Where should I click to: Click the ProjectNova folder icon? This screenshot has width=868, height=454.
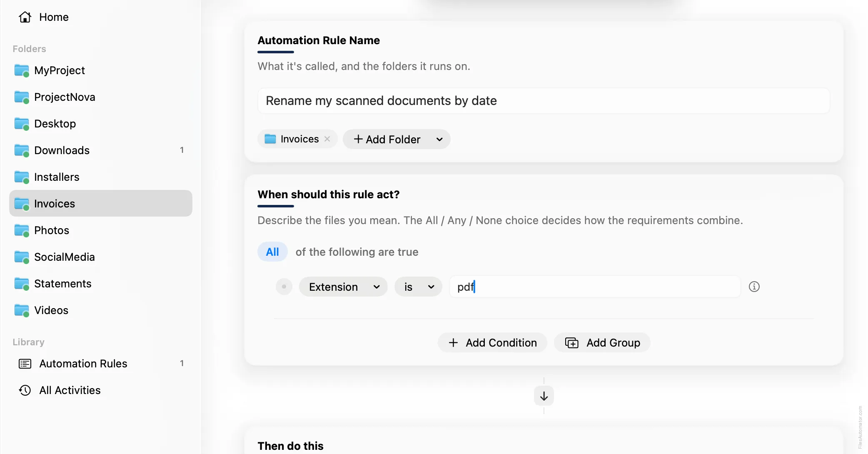22,97
